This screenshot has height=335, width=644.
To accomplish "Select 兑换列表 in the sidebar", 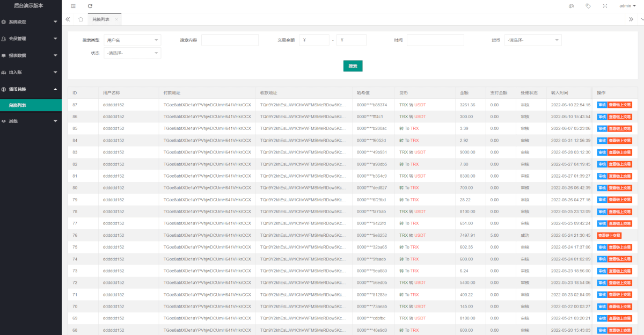I will click(18, 105).
